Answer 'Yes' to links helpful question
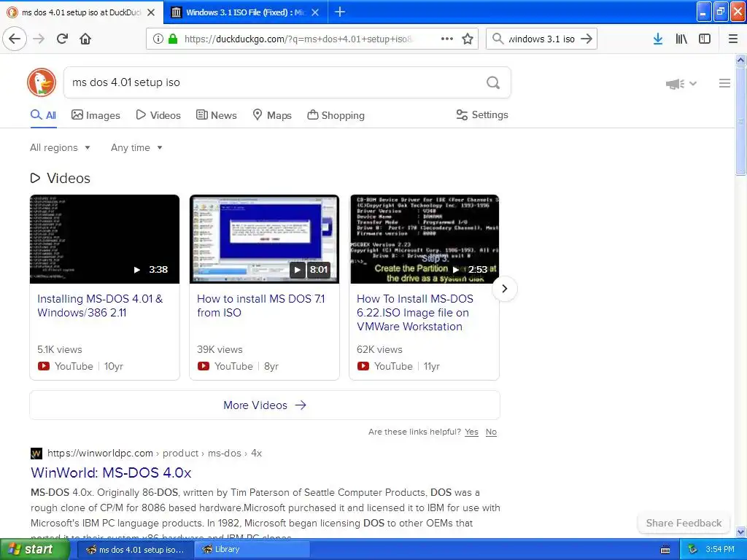The width and height of the screenshot is (747, 560). [x=471, y=432]
